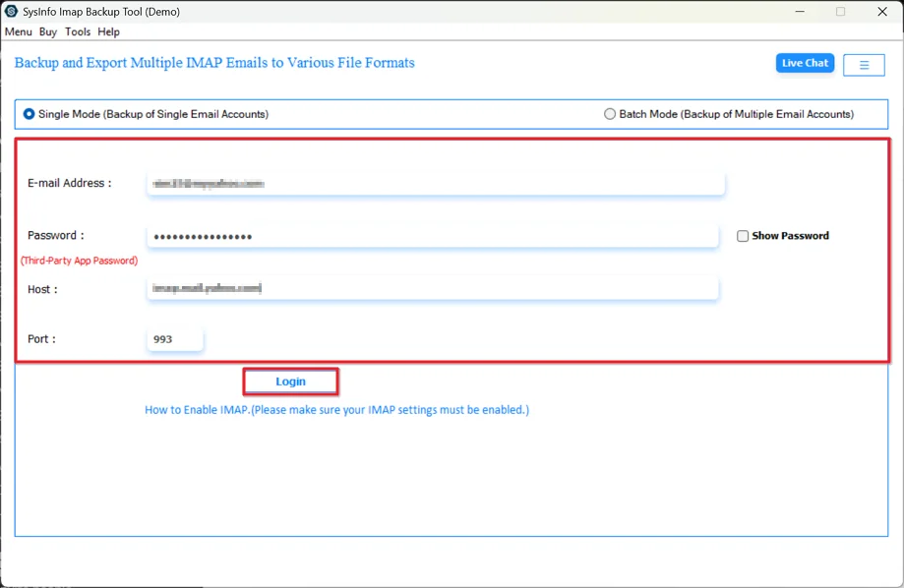Open the Buy menu
Viewport: 904px width, 588px height.
pos(48,31)
